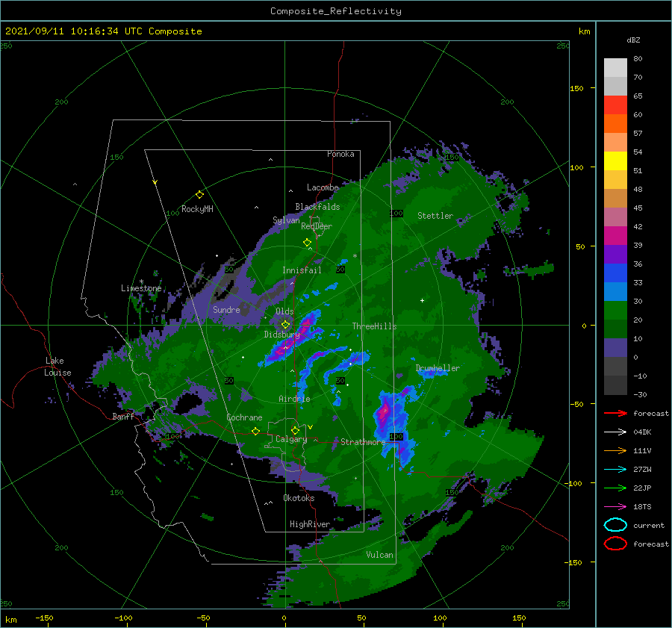The height and width of the screenshot is (628, 672).
Task: Pick the magenta 42 dBZ color swatch
Action: tap(615, 236)
